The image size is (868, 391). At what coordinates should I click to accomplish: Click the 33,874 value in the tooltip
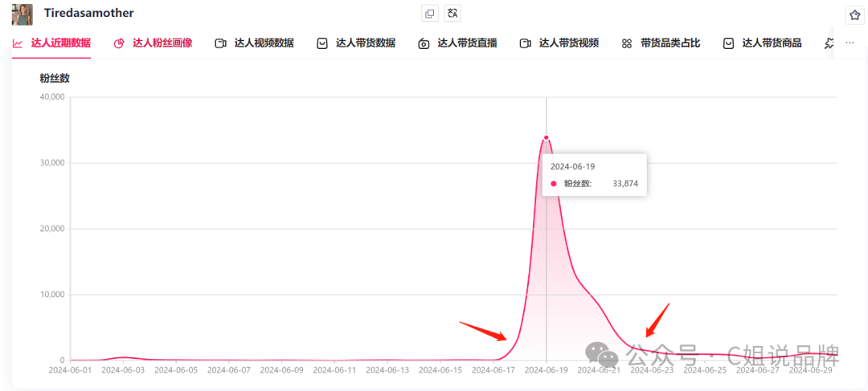pyautogui.click(x=625, y=184)
